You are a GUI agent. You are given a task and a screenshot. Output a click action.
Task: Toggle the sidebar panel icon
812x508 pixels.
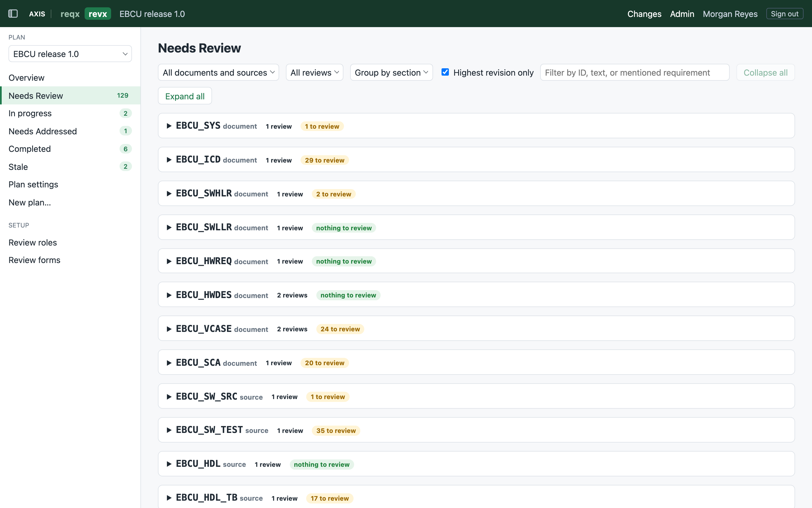tap(13, 14)
